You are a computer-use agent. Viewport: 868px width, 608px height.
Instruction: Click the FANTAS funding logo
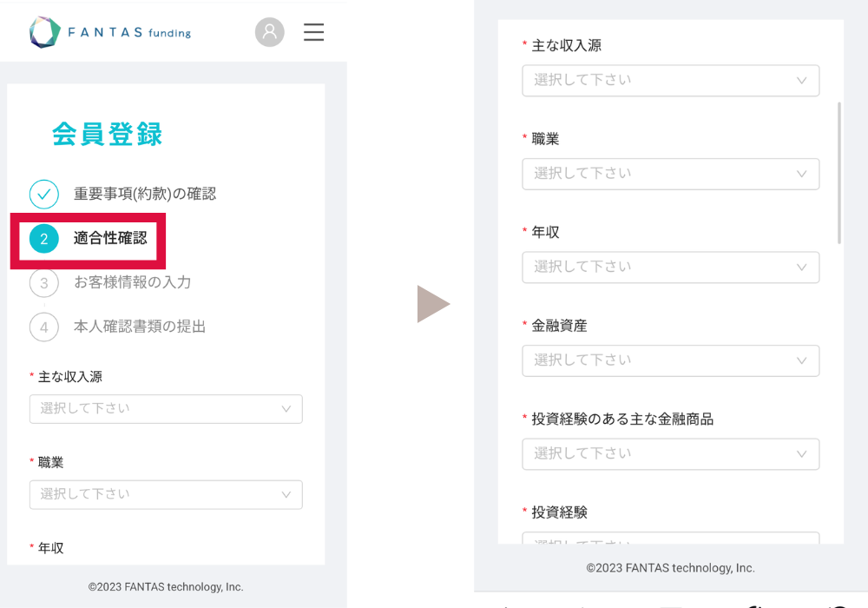[109, 32]
